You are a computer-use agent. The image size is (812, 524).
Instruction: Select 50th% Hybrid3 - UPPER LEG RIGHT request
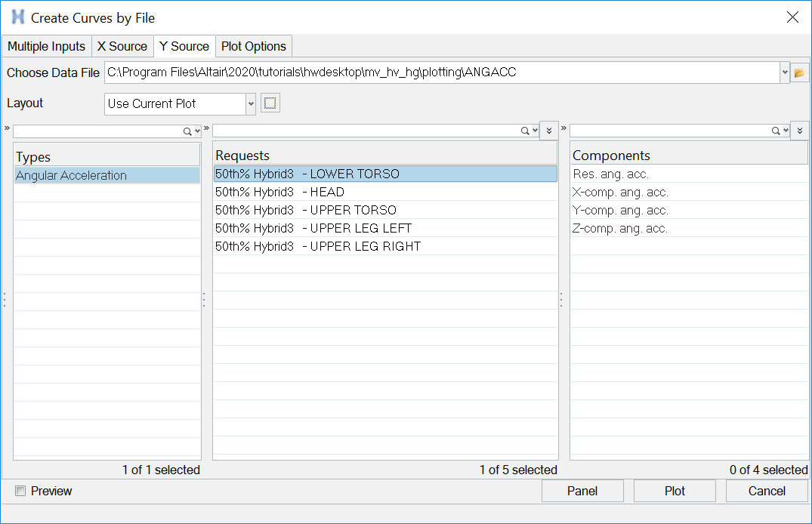pos(385,246)
